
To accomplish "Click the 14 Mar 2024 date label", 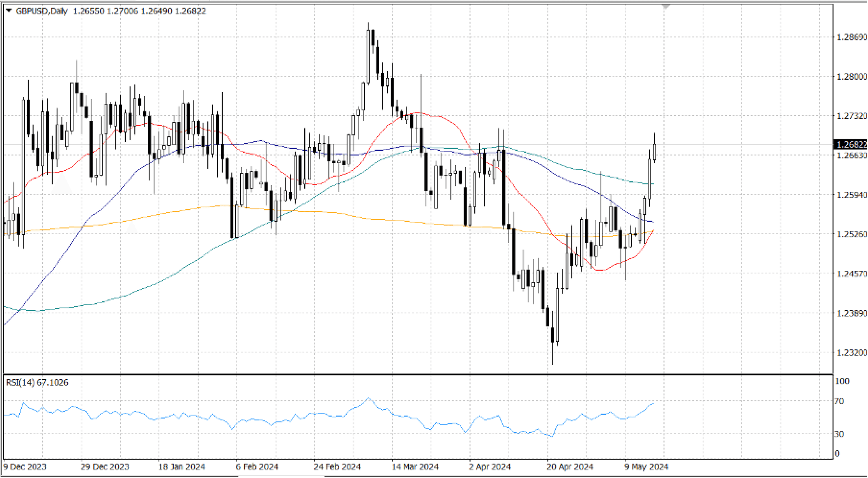I will [415, 467].
